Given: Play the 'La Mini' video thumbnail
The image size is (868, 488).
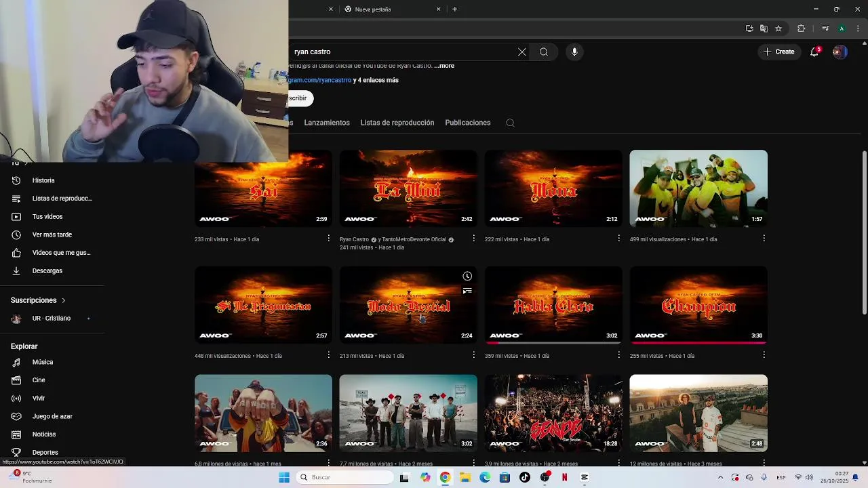Looking at the screenshot, I should coord(408,188).
